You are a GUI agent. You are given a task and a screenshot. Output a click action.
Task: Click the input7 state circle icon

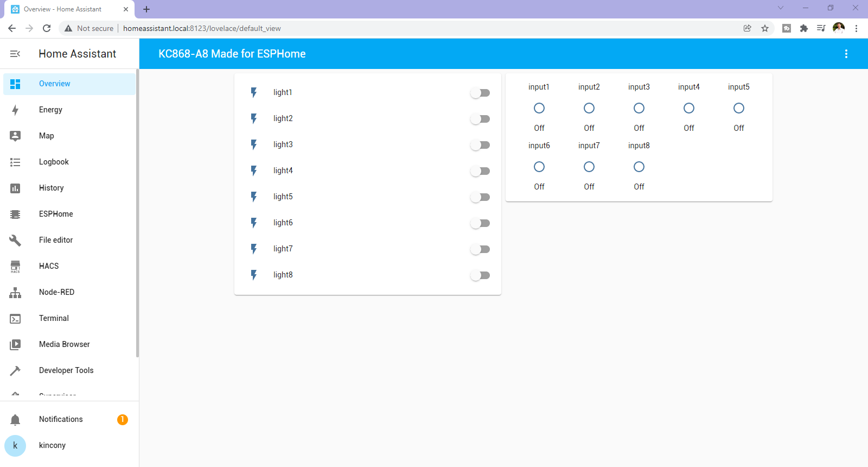pos(589,167)
